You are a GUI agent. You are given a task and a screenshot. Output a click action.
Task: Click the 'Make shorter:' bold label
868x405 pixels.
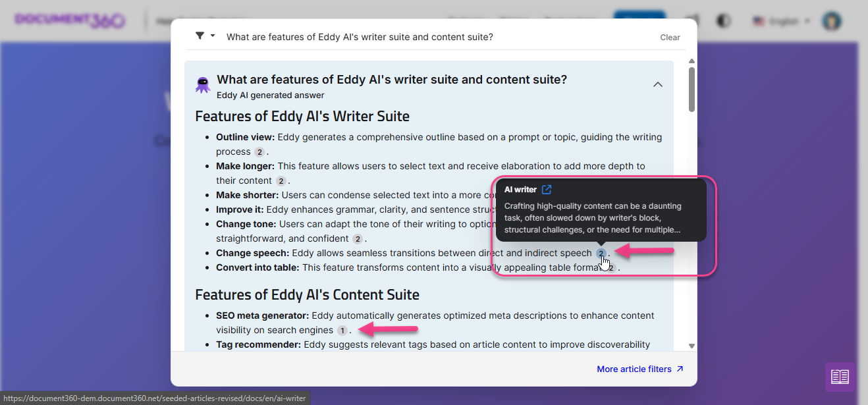click(247, 196)
